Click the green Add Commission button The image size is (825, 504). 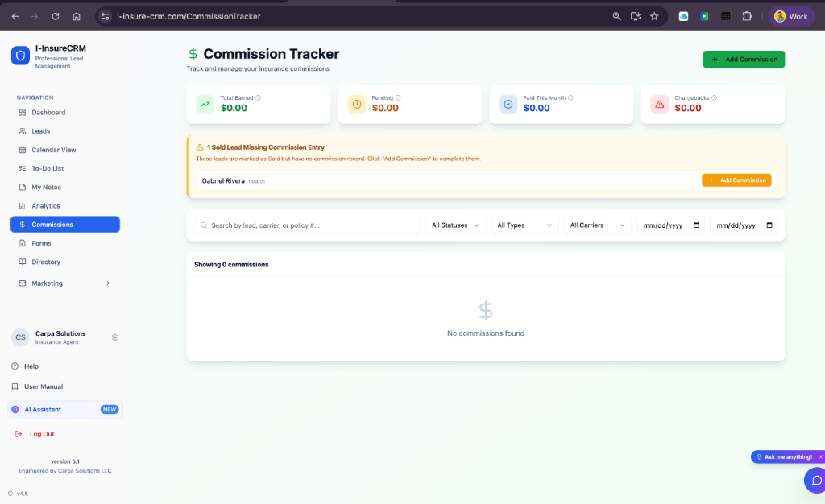click(744, 60)
